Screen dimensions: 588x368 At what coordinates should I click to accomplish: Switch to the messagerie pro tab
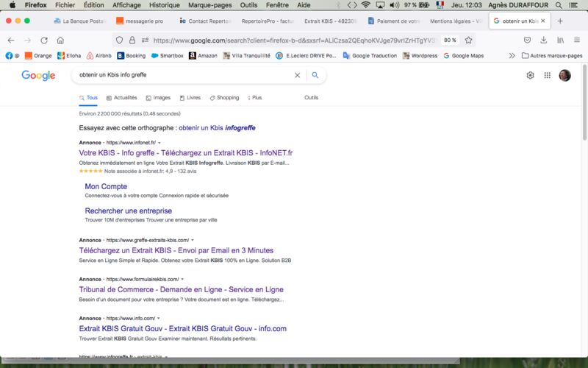click(140, 21)
